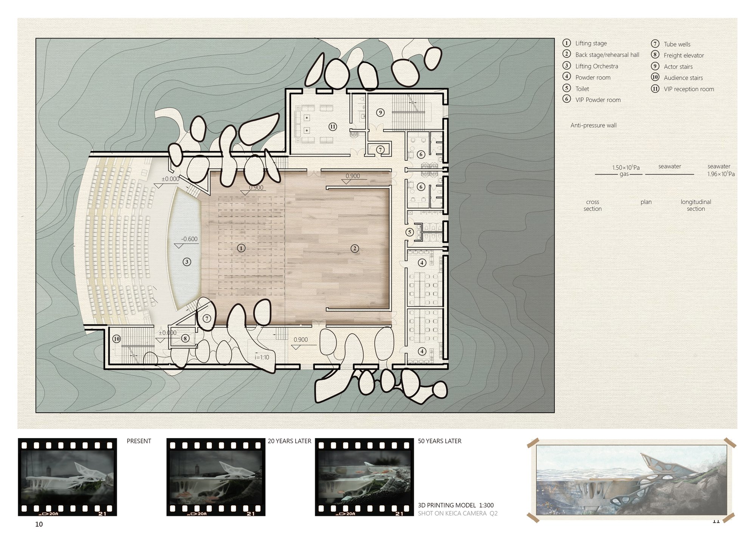756x534 pixels.
Task: Click the circled 5 marker beside the plan's toilets
Action: click(410, 232)
